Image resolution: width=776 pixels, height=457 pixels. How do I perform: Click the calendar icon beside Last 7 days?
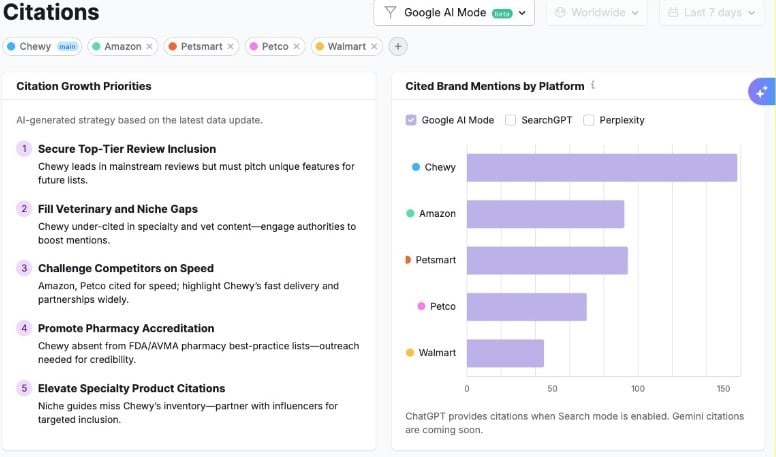(x=673, y=12)
